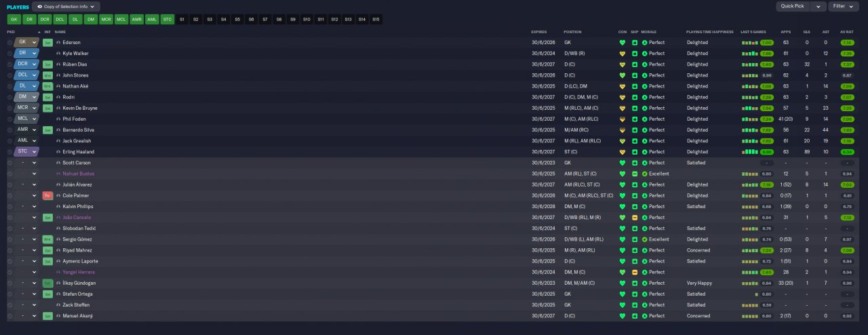Click the player icon next to Erling Haaland
868x335 pixels.
[x=58, y=152]
